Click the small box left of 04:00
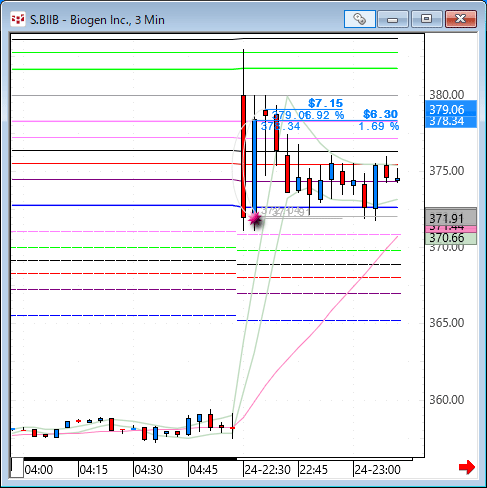Image resolution: width=487 pixels, height=488 pixels. [17, 468]
